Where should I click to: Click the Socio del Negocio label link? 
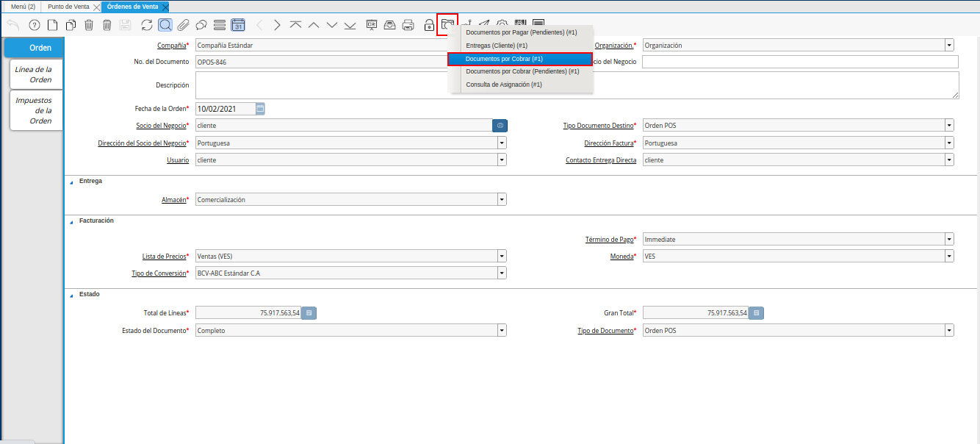coord(161,126)
